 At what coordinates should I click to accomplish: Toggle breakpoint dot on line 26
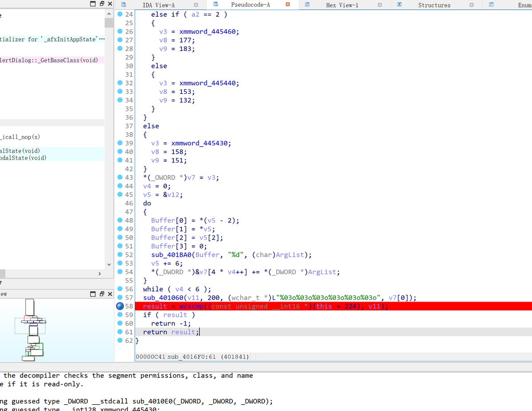coord(120,31)
